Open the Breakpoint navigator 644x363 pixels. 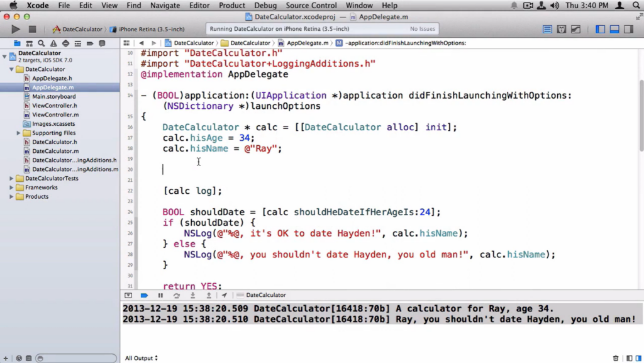pos(91,43)
